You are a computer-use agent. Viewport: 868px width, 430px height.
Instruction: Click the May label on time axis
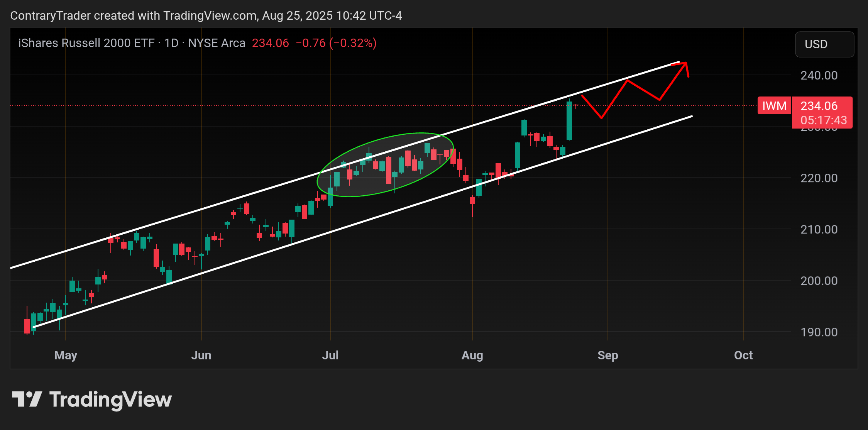click(66, 356)
